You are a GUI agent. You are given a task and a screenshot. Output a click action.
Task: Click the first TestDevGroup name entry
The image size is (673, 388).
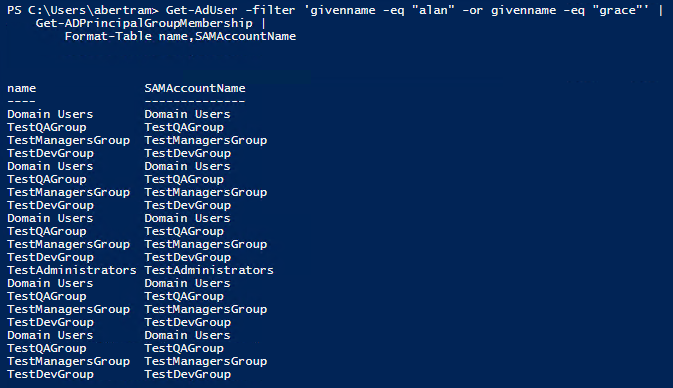click(50, 153)
